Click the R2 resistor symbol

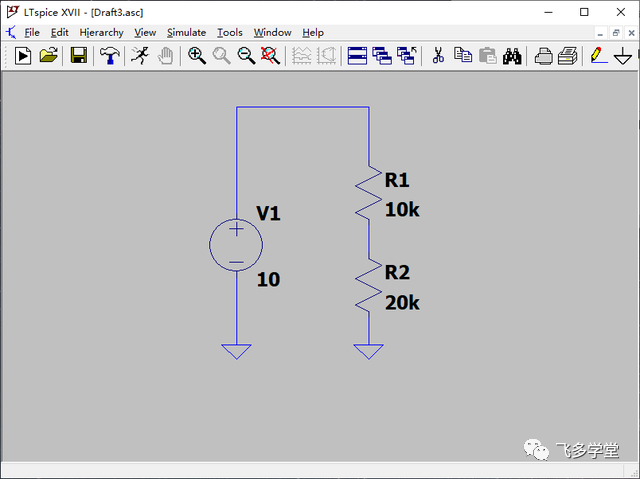click(x=369, y=285)
